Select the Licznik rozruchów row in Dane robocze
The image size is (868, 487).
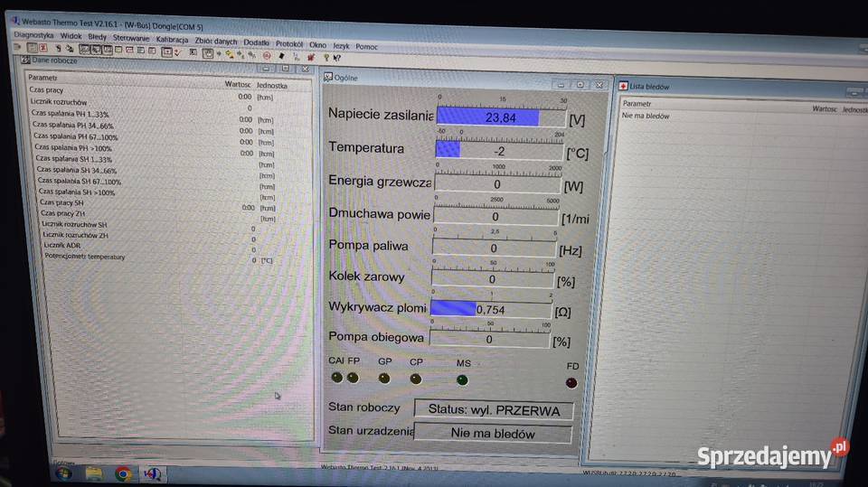(x=59, y=102)
